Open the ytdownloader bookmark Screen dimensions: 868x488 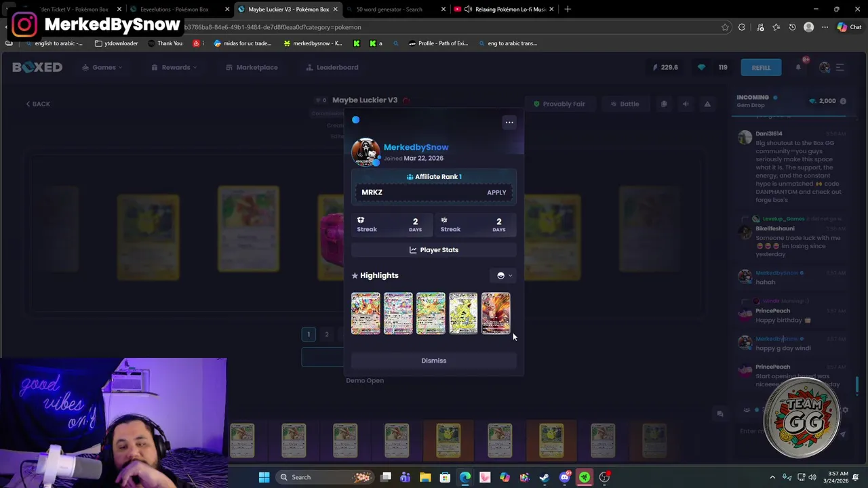pyautogui.click(x=117, y=43)
